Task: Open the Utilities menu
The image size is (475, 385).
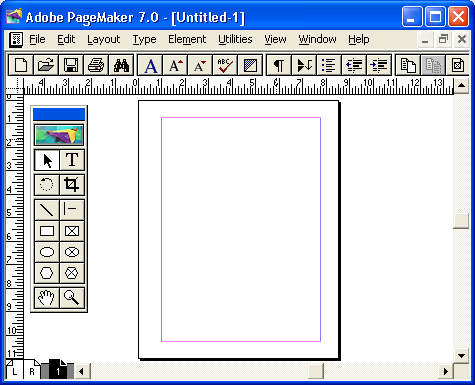Action: click(235, 39)
